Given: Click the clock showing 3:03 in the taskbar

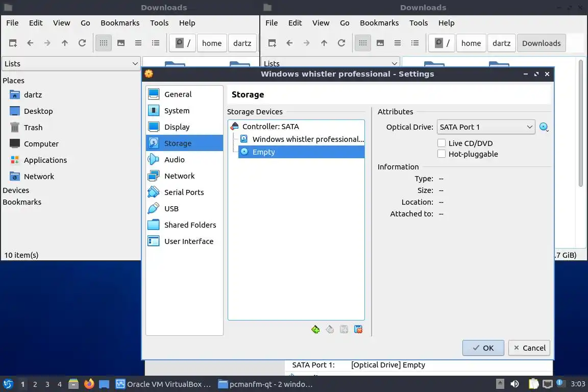Looking at the screenshot, I should click(577, 384).
